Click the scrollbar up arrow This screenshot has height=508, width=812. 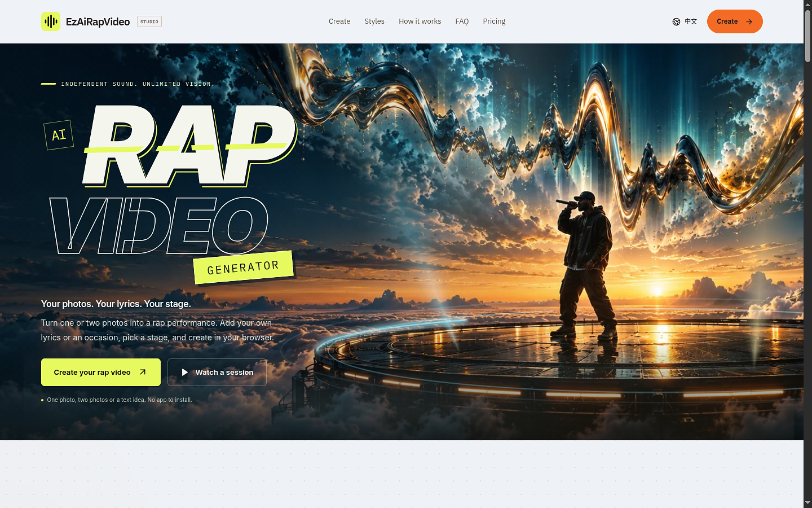pos(807,5)
